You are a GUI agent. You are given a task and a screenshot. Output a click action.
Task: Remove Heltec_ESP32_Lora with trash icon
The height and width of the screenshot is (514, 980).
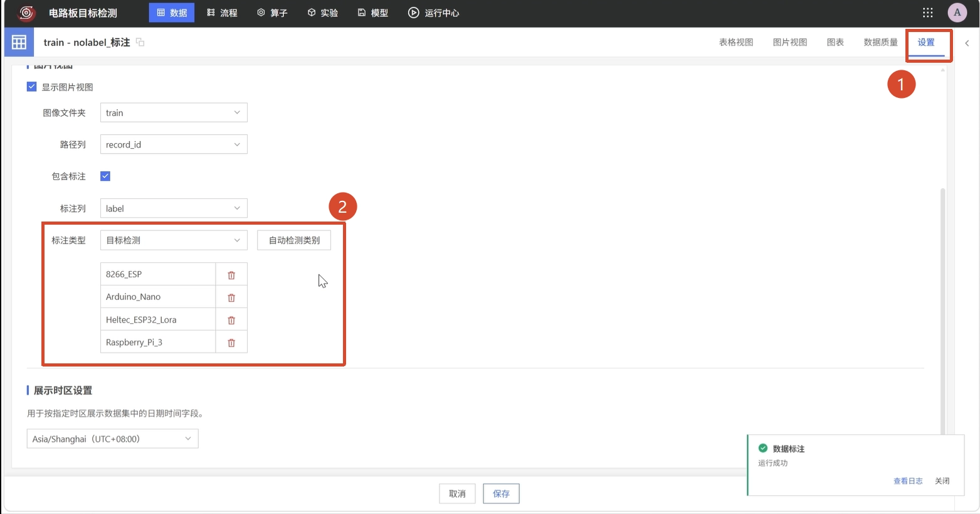(x=231, y=320)
